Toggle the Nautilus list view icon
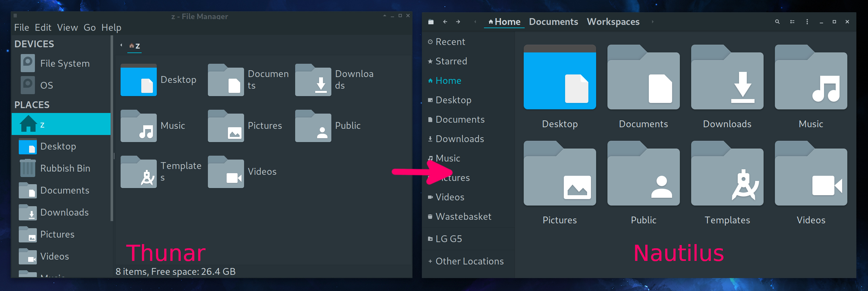Screen dimensions: 868x291 pos(792,22)
